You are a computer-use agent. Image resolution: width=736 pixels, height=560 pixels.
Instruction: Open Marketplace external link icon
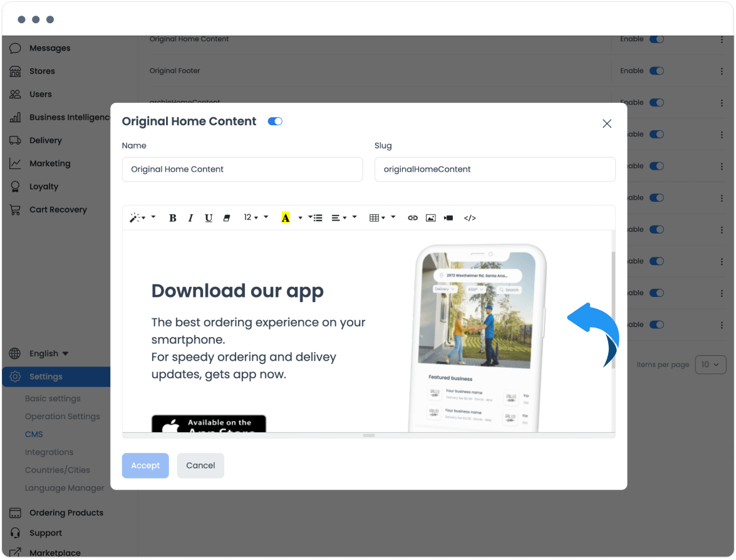(x=15, y=552)
